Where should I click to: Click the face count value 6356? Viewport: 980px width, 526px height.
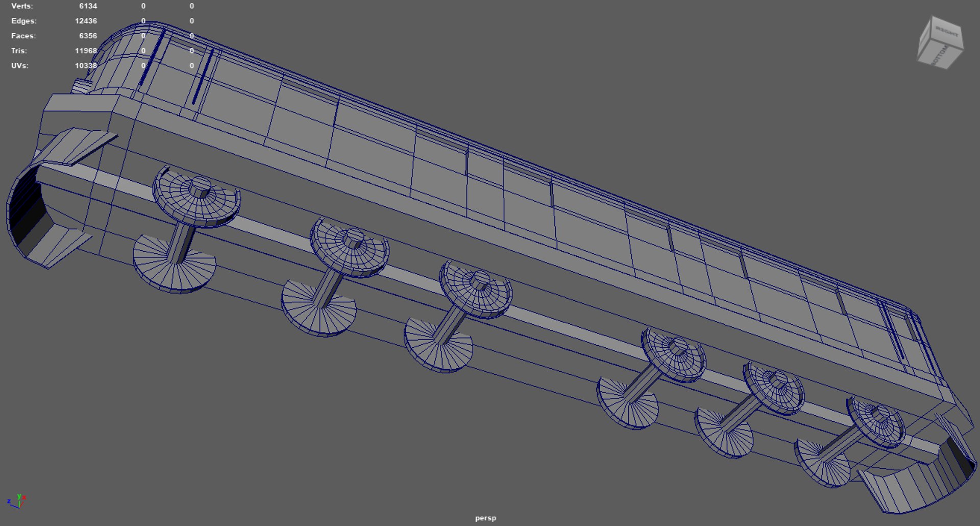[x=88, y=36]
